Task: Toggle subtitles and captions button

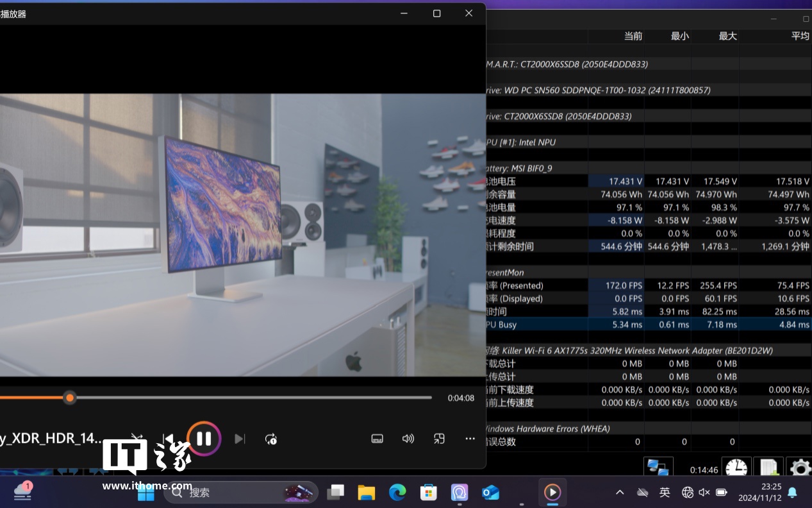Action: tap(377, 439)
